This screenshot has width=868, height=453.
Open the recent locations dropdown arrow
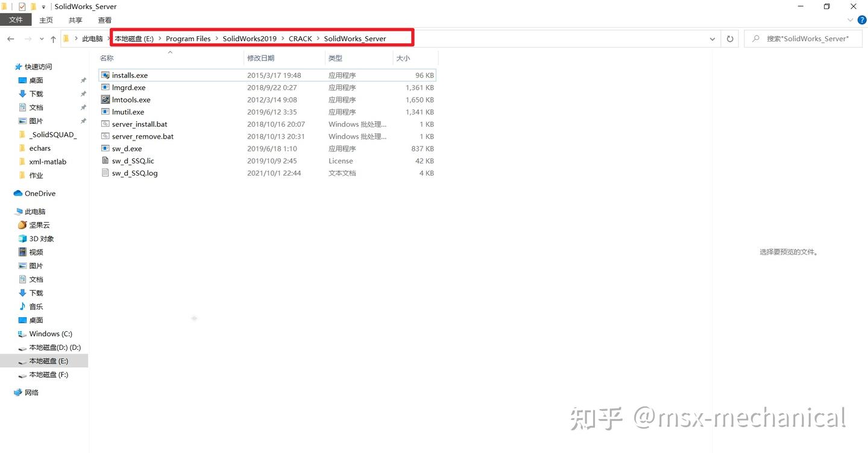coord(42,39)
